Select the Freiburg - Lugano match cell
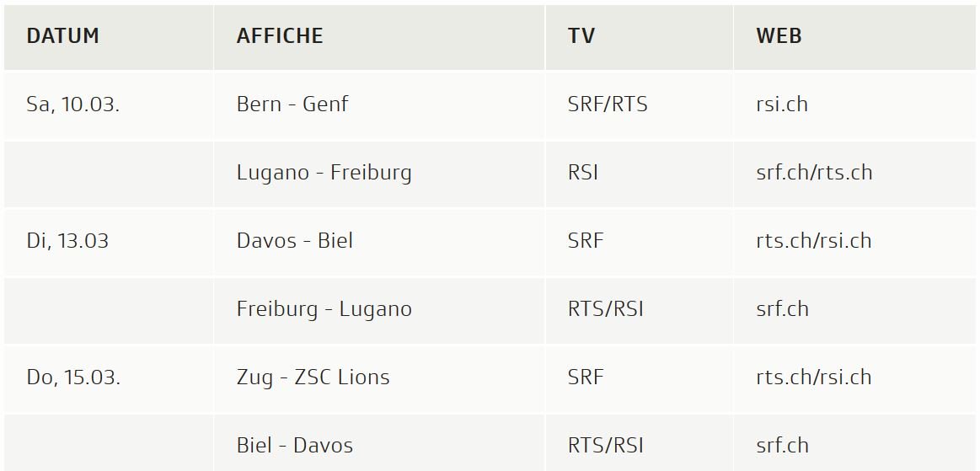 pos(324,309)
